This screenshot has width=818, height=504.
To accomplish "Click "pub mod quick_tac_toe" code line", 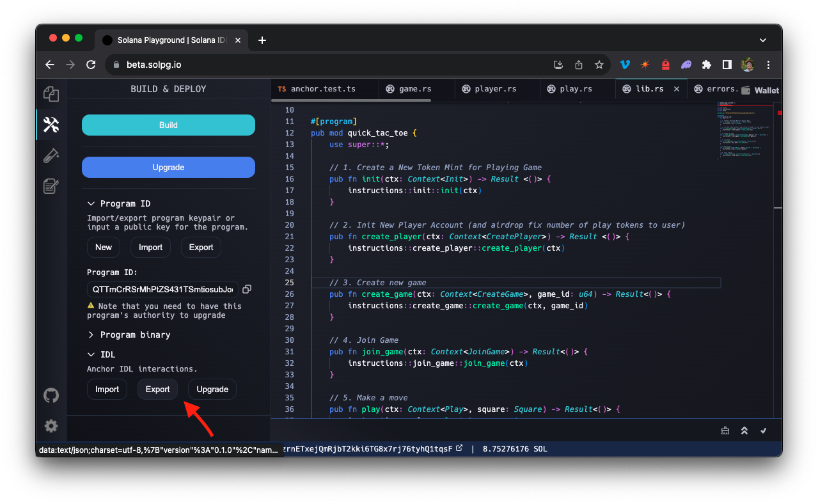I will tap(363, 133).
